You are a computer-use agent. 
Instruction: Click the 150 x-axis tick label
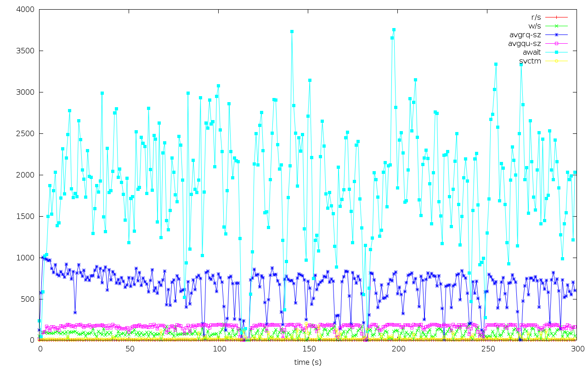(x=308, y=349)
